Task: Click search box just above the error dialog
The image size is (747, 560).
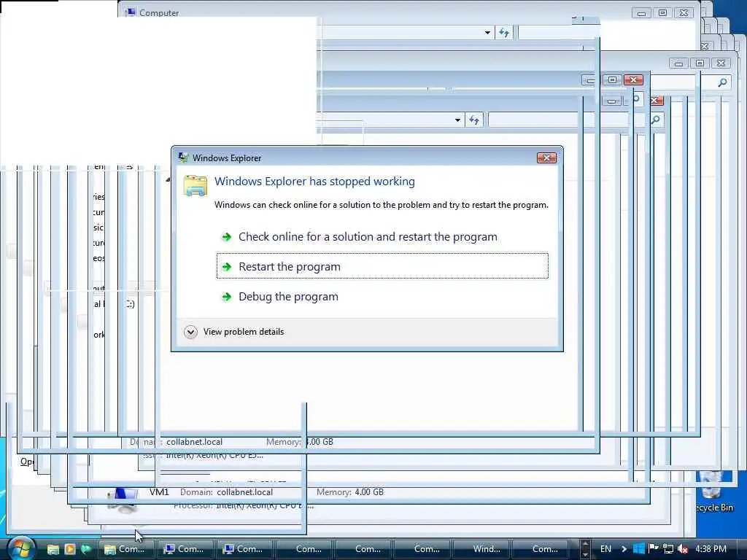Action: point(576,120)
